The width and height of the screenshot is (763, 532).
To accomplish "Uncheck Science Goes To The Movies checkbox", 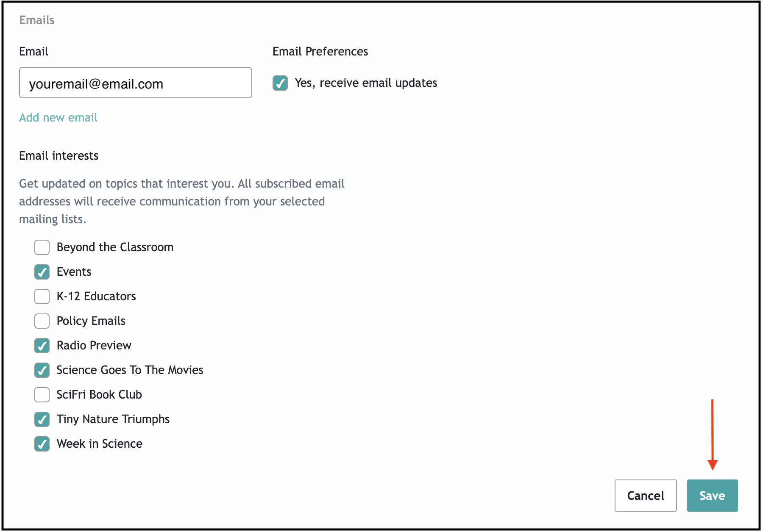I will pos(42,370).
